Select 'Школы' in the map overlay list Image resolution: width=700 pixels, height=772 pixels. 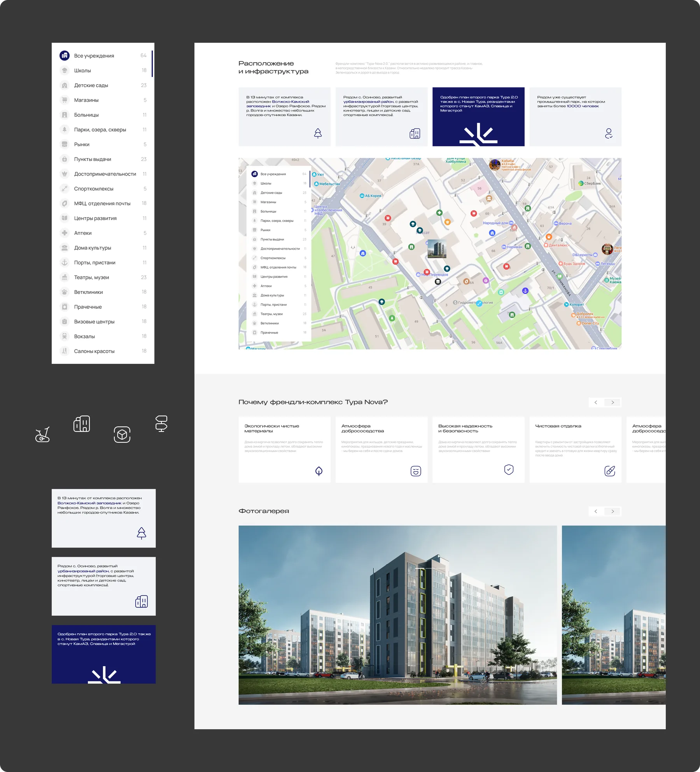coord(279,183)
